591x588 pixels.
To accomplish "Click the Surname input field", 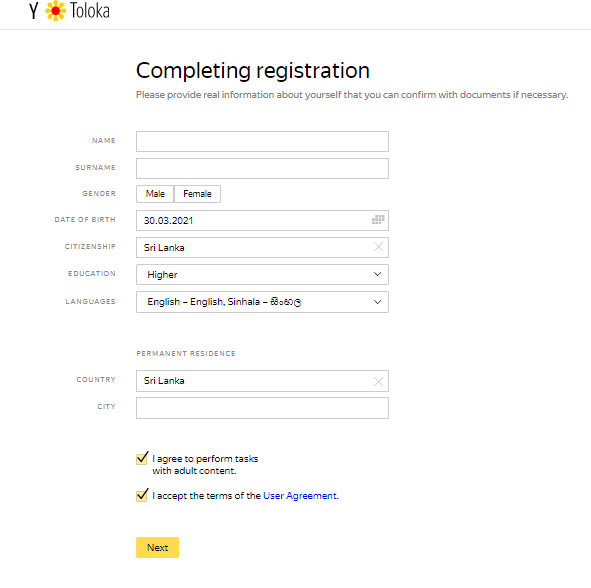I will (x=262, y=168).
